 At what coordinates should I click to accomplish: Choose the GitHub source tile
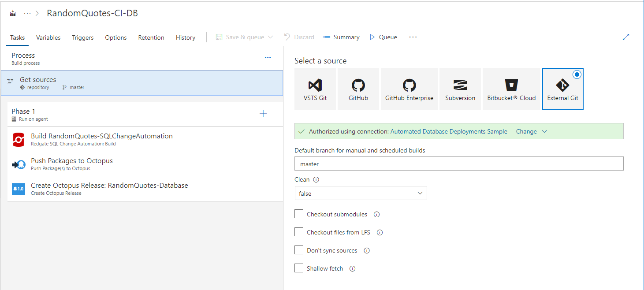click(x=358, y=86)
